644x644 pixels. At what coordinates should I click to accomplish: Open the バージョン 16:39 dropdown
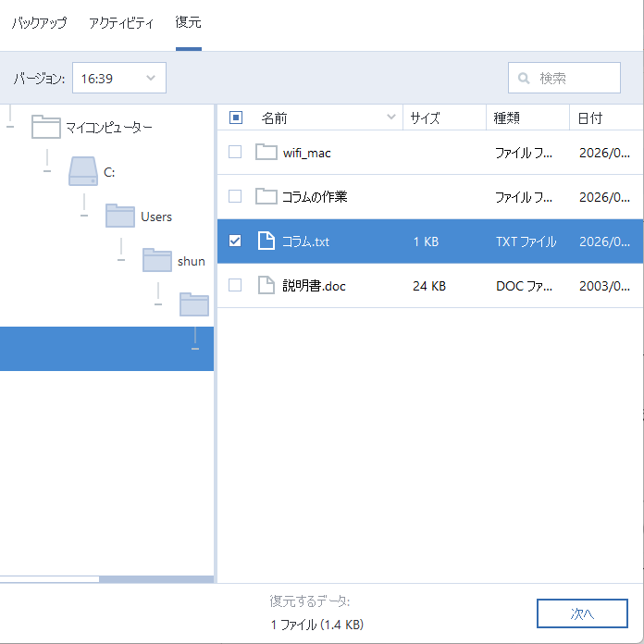(x=119, y=78)
